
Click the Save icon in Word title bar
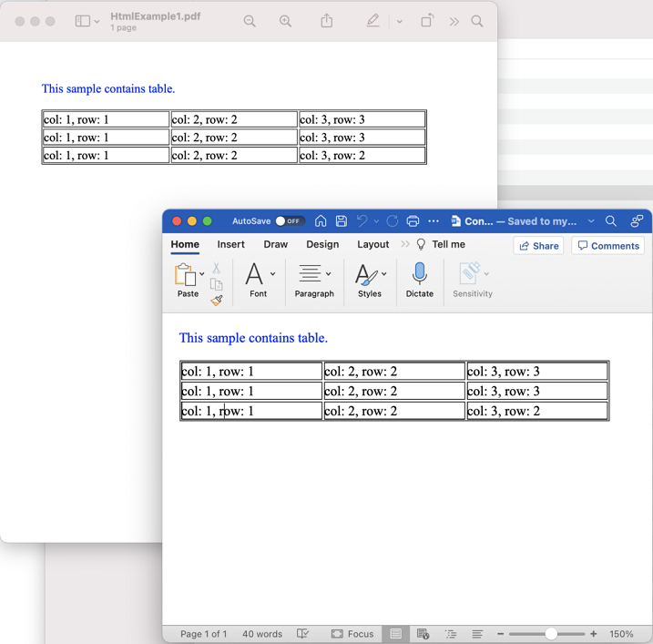click(x=342, y=221)
